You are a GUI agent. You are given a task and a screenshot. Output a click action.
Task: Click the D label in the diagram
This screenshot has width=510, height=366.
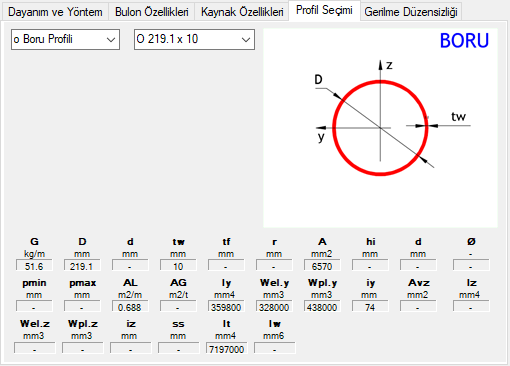pos(318,79)
